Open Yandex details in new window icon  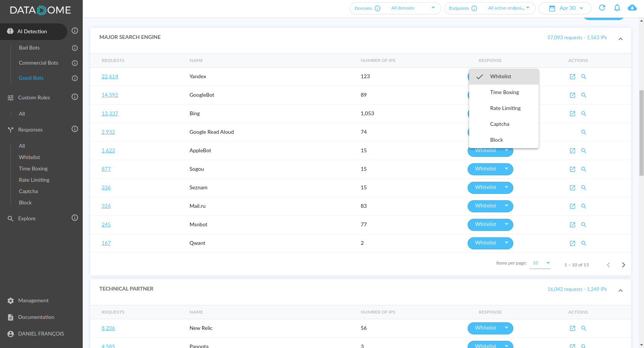coord(573,77)
